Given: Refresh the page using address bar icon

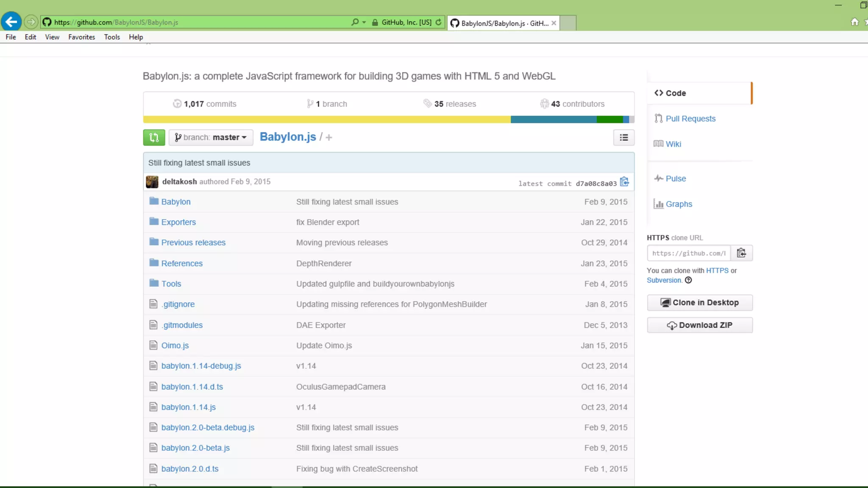Looking at the screenshot, I should click(x=438, y=22).
